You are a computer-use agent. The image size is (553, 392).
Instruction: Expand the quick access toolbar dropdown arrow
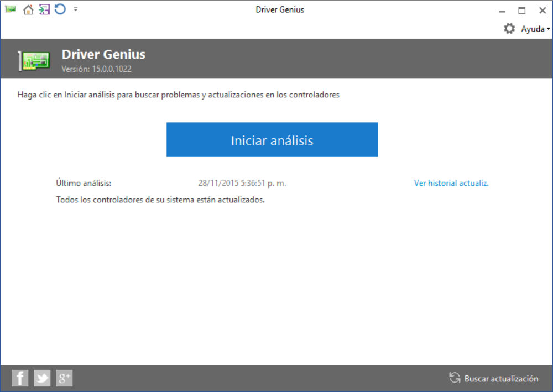click(x=75, y=9)
